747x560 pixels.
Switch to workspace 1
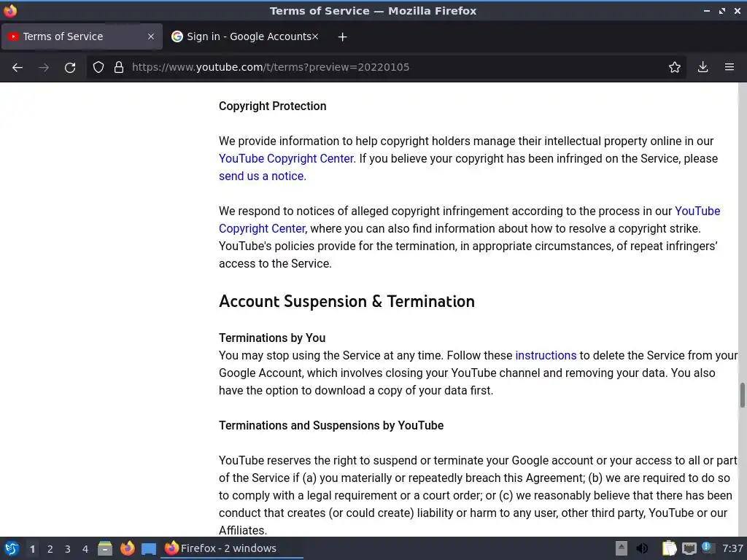click(32, 549)
